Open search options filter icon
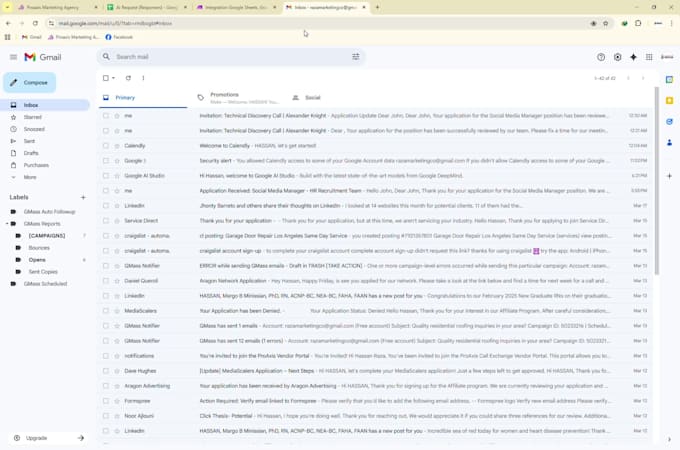Image resolution: width=680 pixels, height=450 pixels. (x=356, y=57)
